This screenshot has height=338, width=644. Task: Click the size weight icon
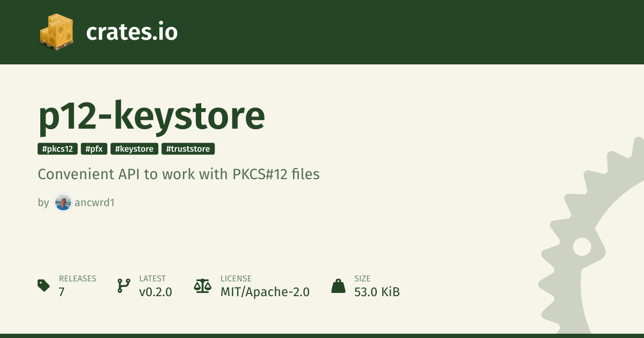pos(338,285)
